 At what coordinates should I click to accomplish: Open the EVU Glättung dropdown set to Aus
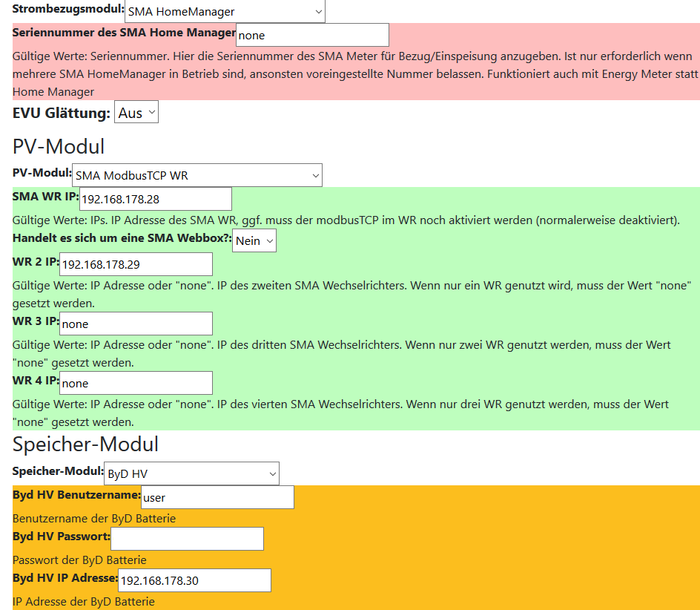tap(136, 112)
